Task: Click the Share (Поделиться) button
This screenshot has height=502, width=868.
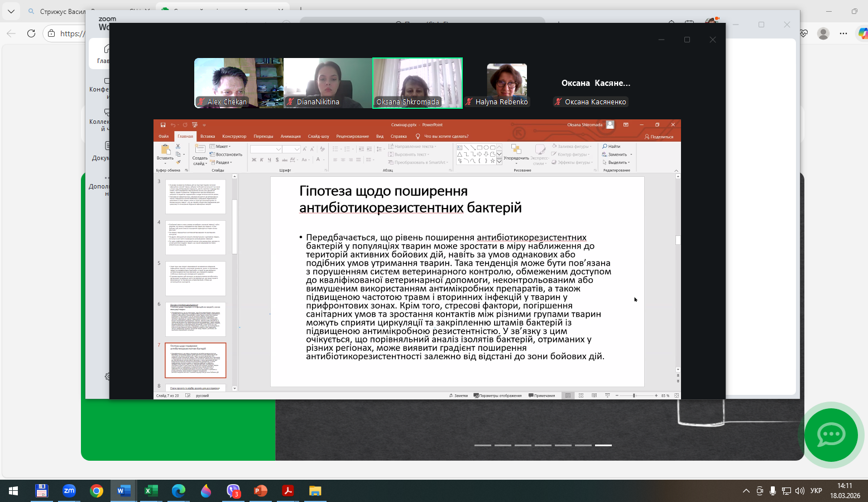Action: click(659, 137)
